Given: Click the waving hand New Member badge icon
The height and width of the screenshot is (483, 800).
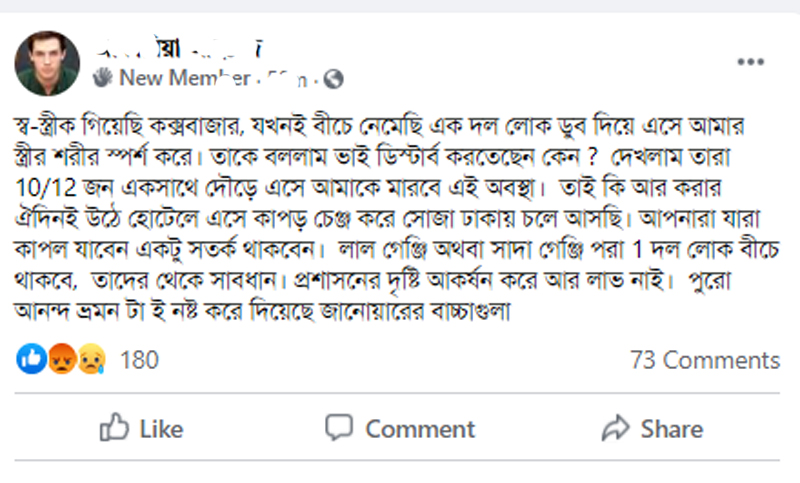Looking at the screenshot, I should pyautogui.click(x=103, y=78).
